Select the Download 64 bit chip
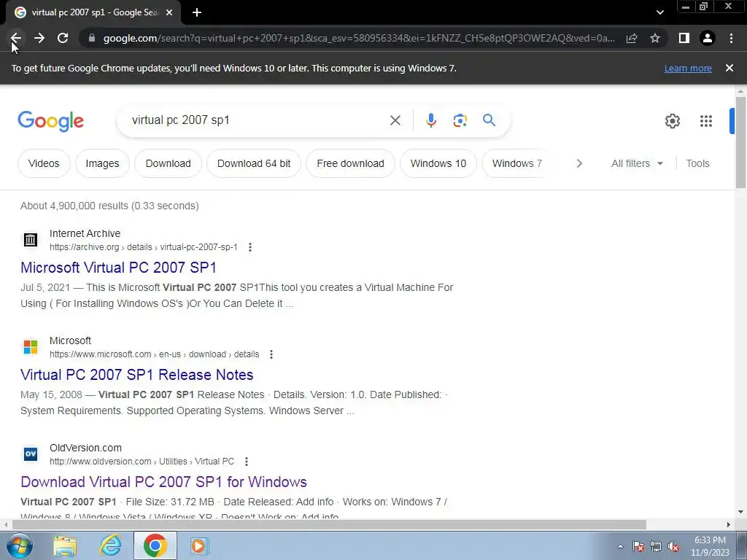The image size is (747, 560). click(x=254, y=163)
